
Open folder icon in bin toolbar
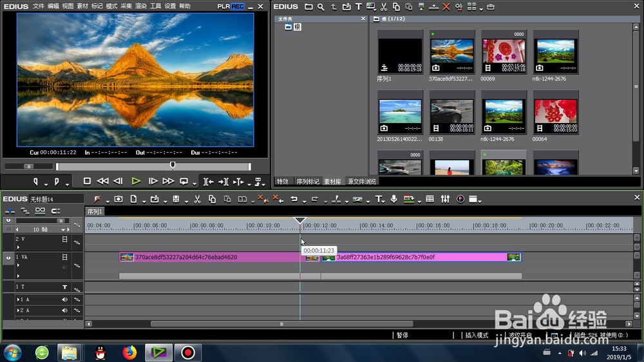coord(308,6)
